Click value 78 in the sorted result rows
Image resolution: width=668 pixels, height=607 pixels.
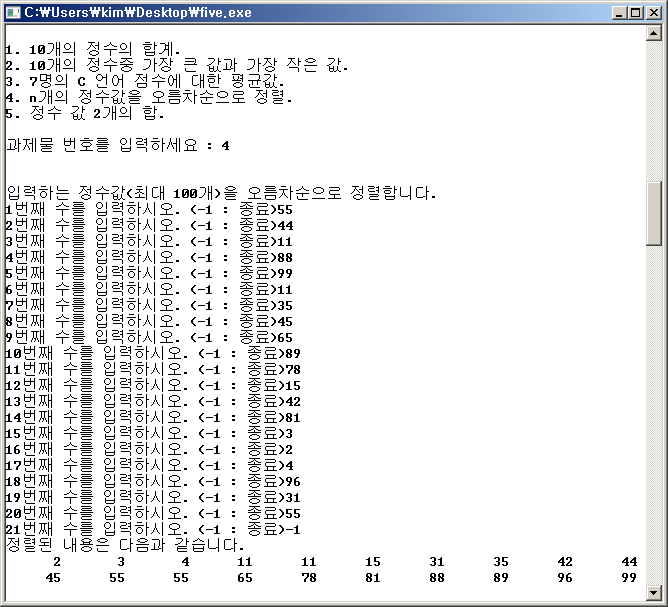pyautogui.click(x=309, y=578)
